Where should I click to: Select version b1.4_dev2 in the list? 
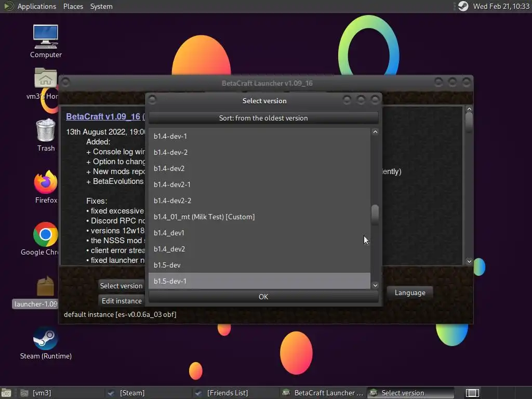259,249
